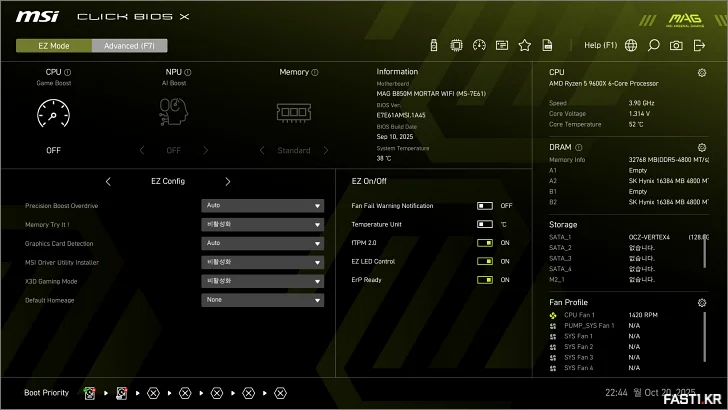
Task: Click the CPU Fan 1 fan icon
Action: [x=553, y=315]
